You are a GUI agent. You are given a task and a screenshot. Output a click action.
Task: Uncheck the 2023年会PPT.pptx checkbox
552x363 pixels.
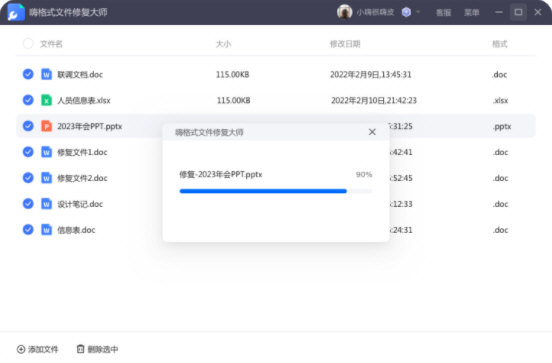tap(28, 126)
